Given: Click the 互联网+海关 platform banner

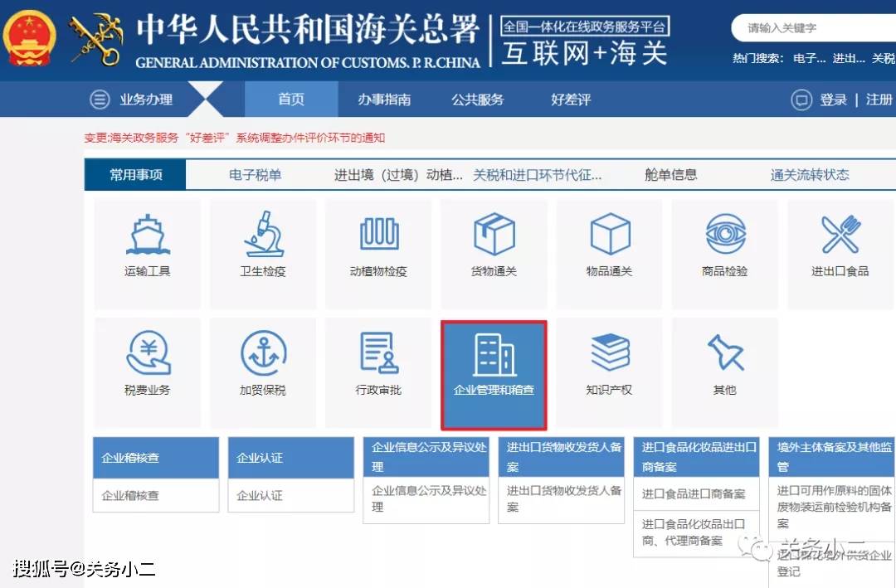Looking at the screenshot, I should tap(585, 41).
